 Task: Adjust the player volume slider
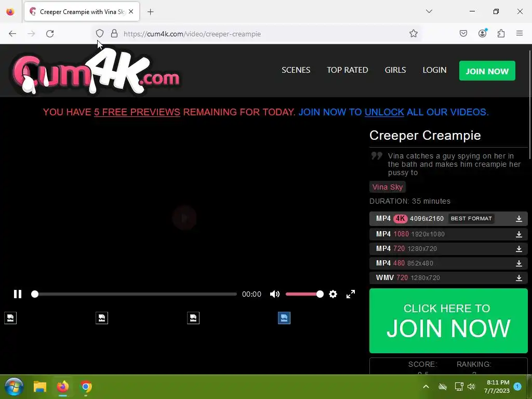click(x=304, y=294)
